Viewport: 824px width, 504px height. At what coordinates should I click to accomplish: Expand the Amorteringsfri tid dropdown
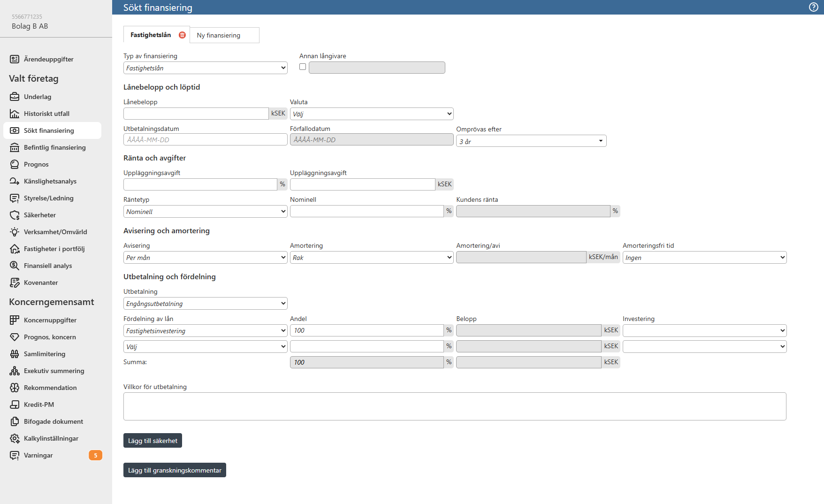[704, 258]
